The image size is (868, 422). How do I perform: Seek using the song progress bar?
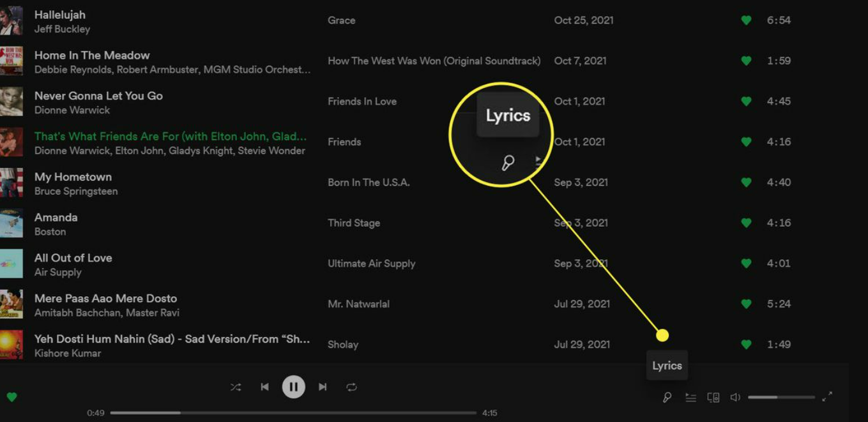(294, 412)
